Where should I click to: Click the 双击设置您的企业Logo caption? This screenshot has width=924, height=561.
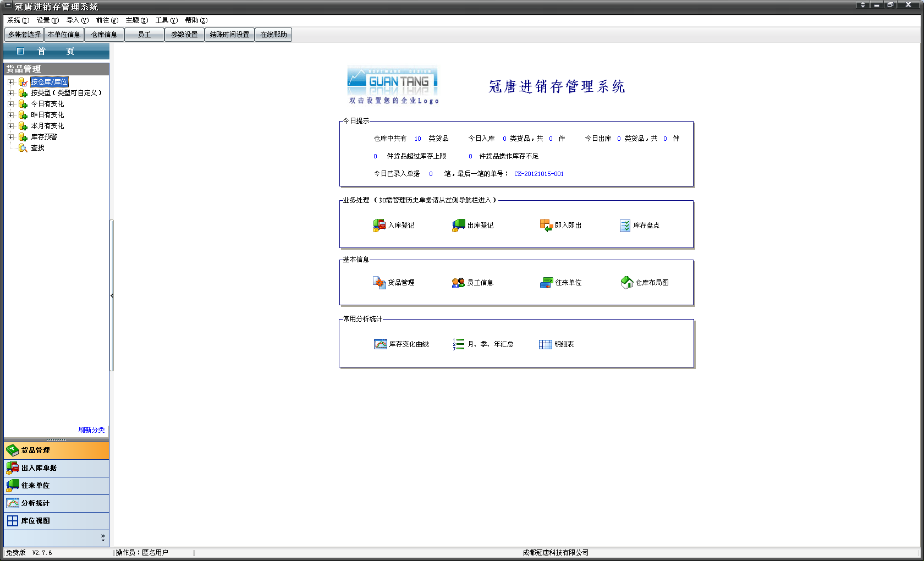click(394, 101)
